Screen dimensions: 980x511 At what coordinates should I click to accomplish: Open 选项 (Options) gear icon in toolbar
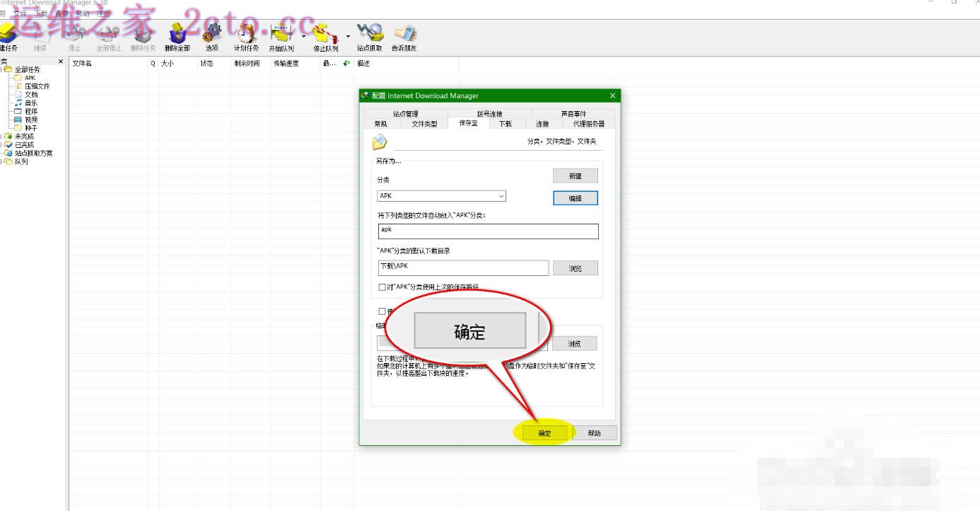click(212, 38)
